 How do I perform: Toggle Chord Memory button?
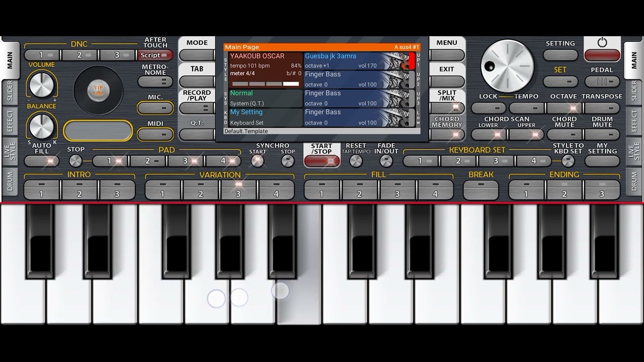[447, 134]
